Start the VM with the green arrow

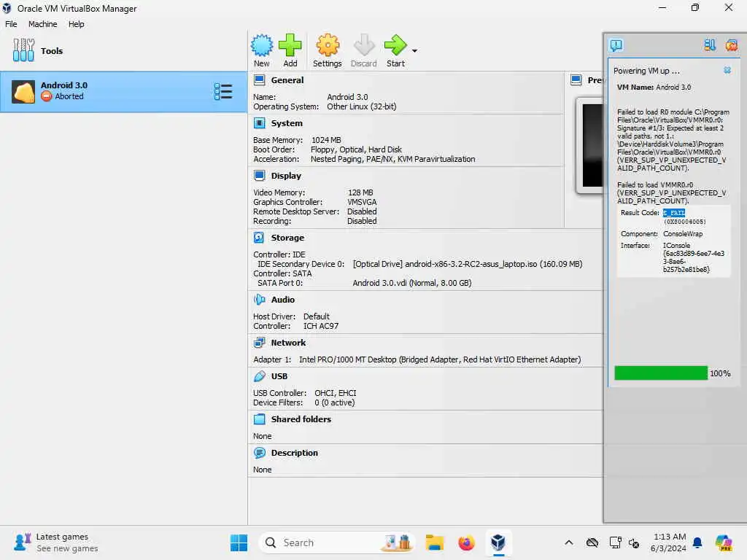(x=395, y=46)
